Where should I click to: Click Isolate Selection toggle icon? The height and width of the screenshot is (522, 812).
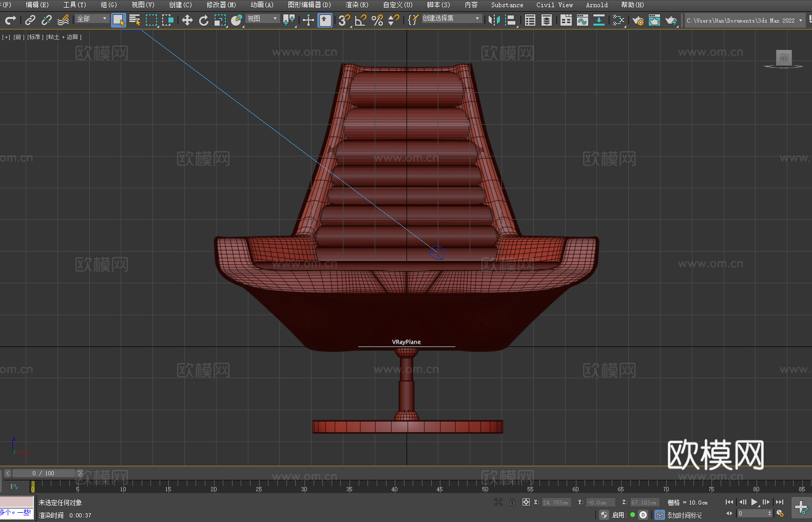(x=498, y=502)
